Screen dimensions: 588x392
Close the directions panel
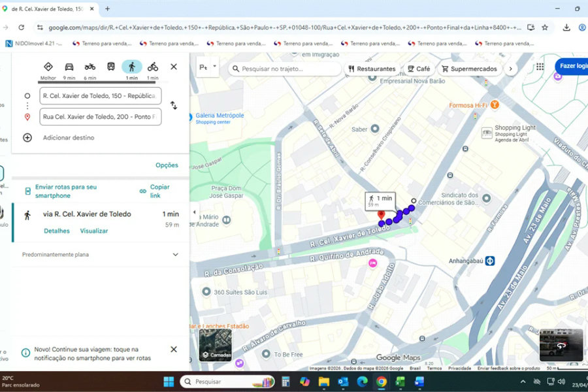tap(174, 67)
